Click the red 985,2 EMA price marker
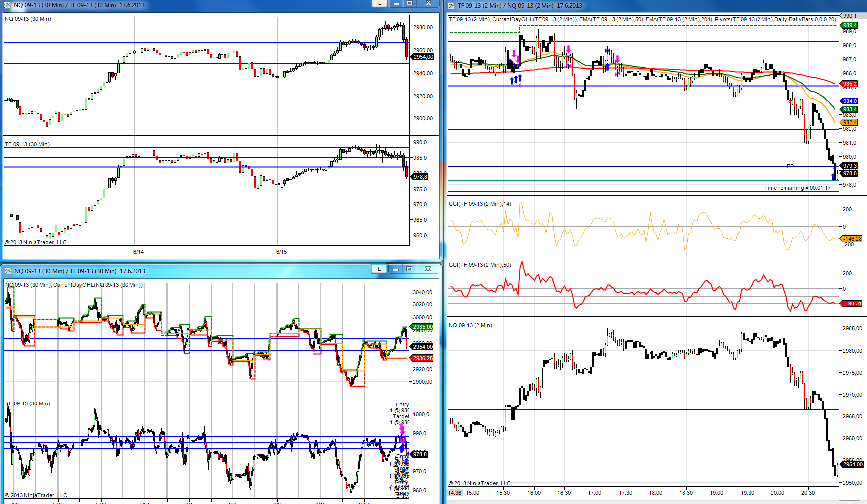 pos(849,84)
